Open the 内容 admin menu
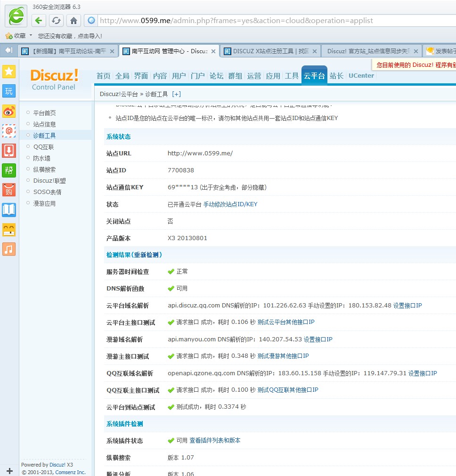 point(160,76)
